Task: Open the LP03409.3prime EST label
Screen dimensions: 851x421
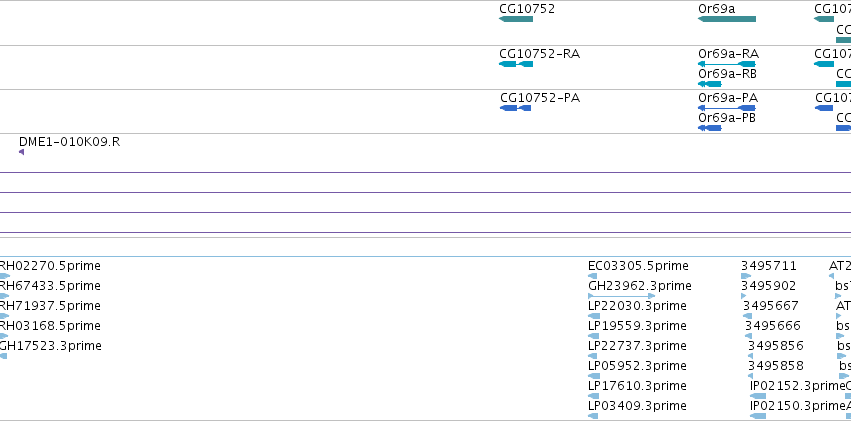Action: [x=637, y=406]
